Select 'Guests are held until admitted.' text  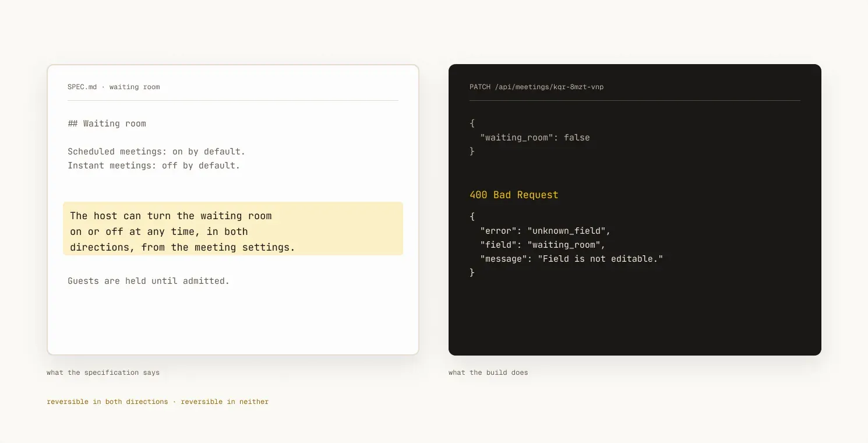[149, 281]
